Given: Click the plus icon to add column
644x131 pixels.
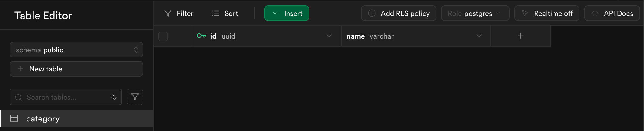Looking at the screenshot, I should pyautogui.click(x=520, y=36).
